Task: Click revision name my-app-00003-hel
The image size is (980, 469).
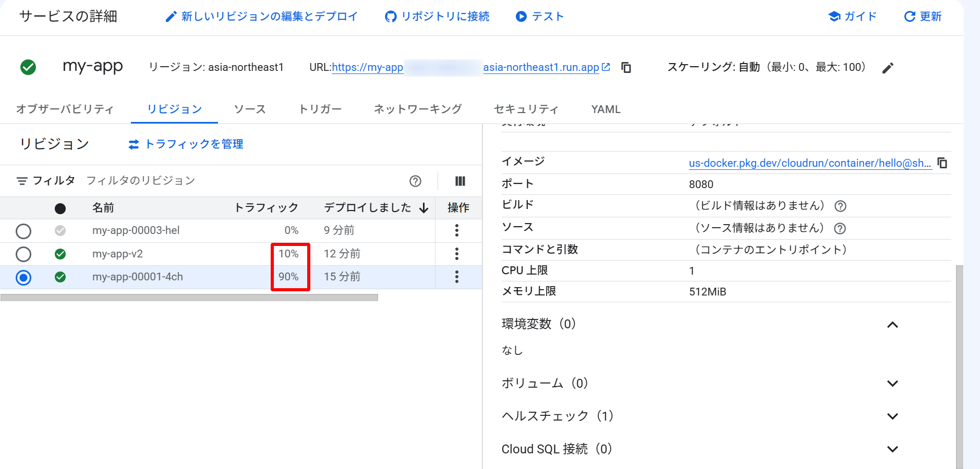Action: click(136, 230)
